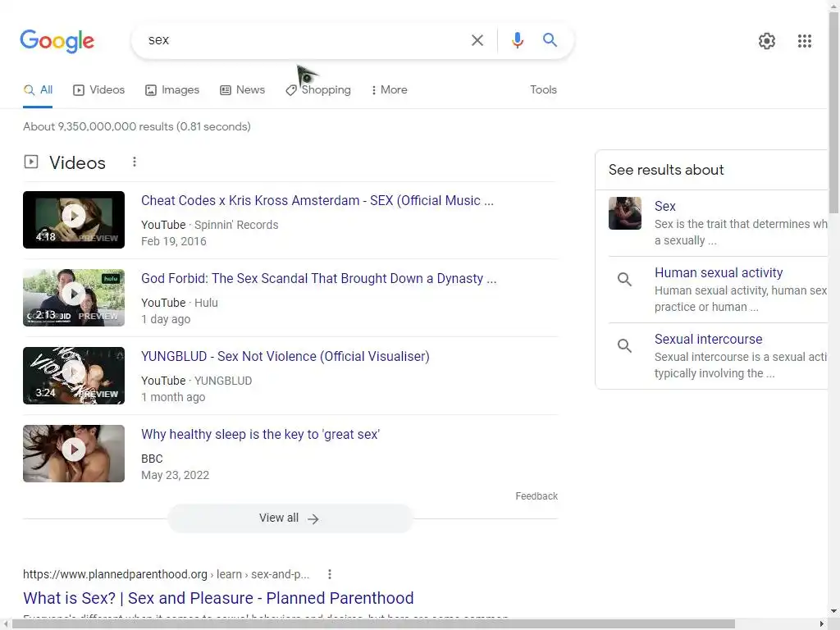Play the Cheat Codes video thumbnail
The height and width of the screenshot is (630, 840).
pyautogui.click(x=74, y=220)
